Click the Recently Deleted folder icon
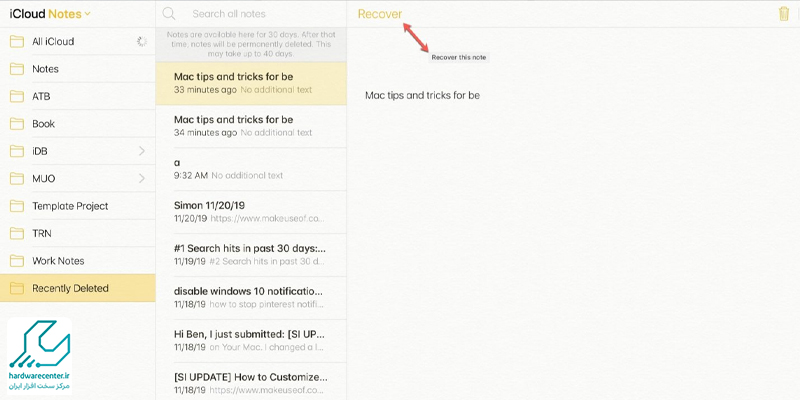This screenshot has width=800, height=400. click(x=17, y=288)
